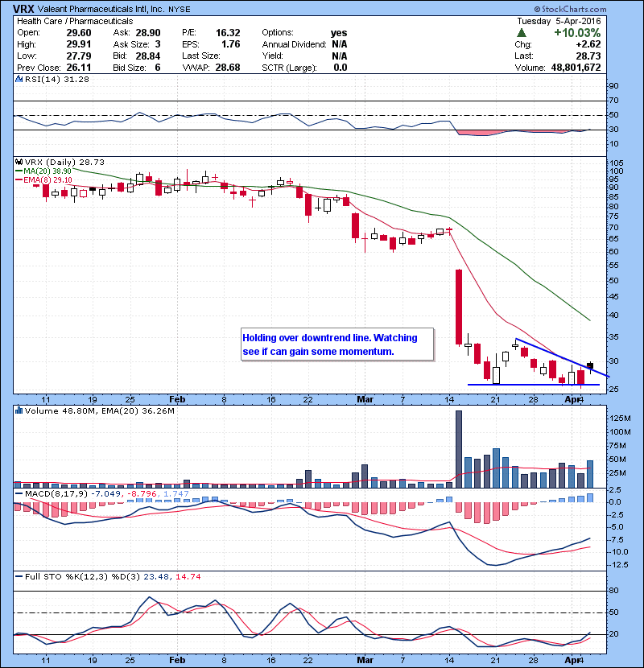This screenshot has width=644, height=668.
Task: Click the P/E value 16.32
Action: (228, 33)
